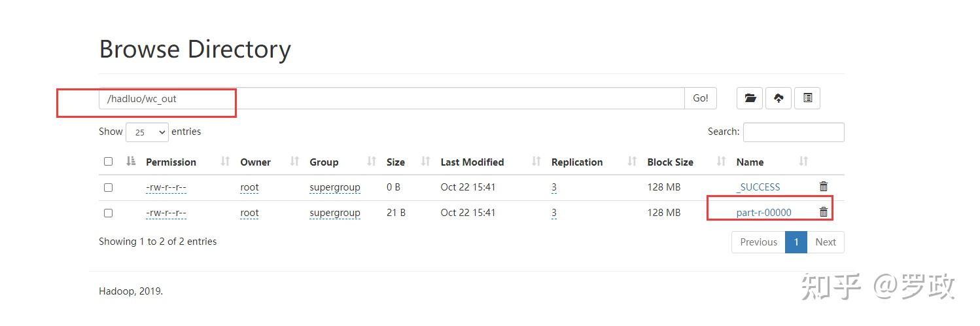980x326 pixels.
Task: Go to pagination page 1
Action: [x=796, y=242]
